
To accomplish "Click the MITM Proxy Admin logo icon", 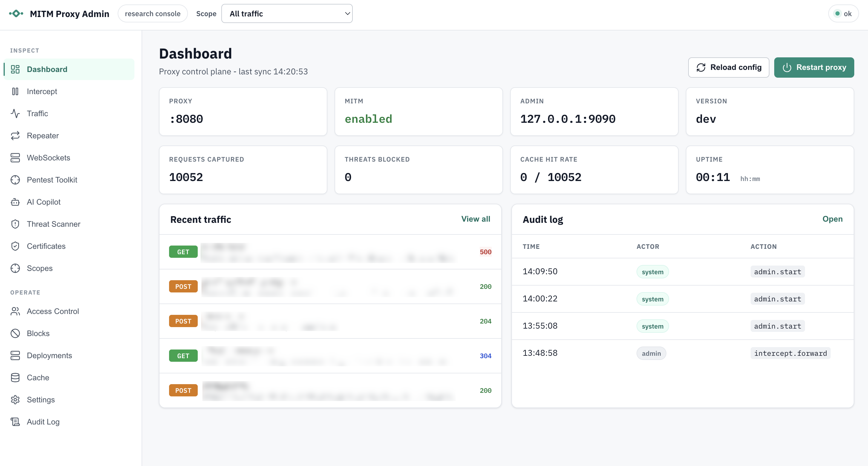I will [x=16, y=13].
